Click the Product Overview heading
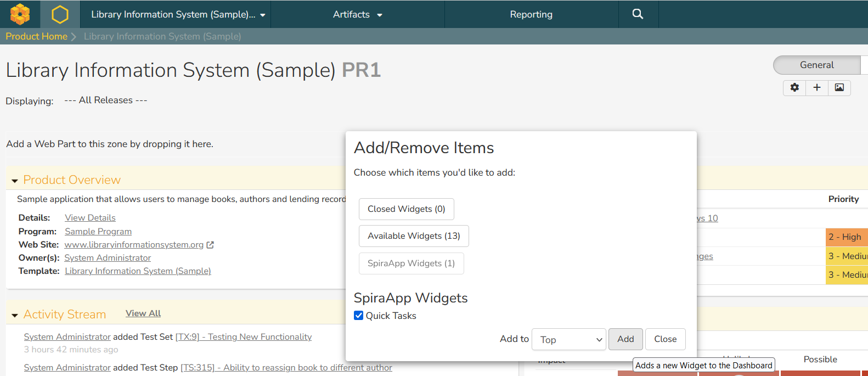The width and height of the screenshot is (868, 376). 72,180
